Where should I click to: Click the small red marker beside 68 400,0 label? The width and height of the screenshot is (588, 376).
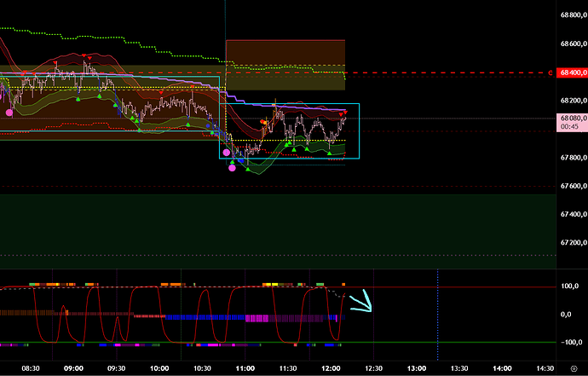click(x=551, y=73)
